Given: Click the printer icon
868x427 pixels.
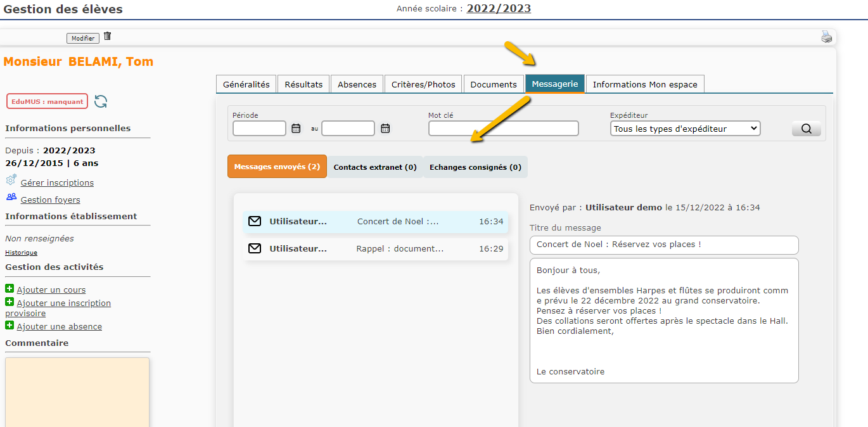Looking at the screenshot, I should [827, 37].
